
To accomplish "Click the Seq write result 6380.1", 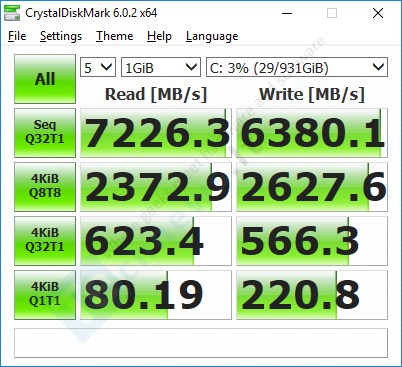I will [312, 133].
